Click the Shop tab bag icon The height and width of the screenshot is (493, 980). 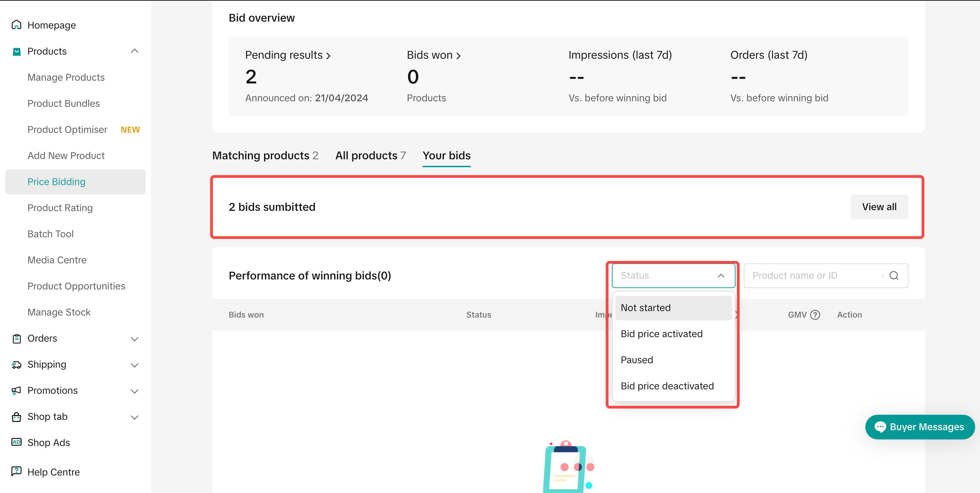[16, 417]
